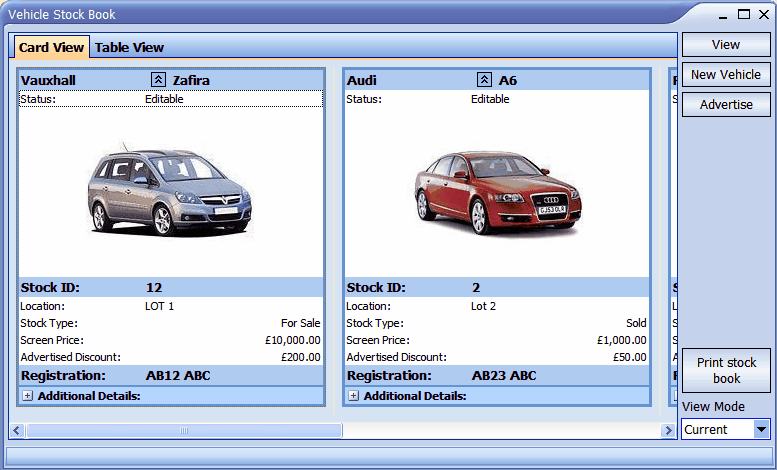Switch to the Table View tab
This screenshot has height=470, width=777.
(x=129, y=47)
